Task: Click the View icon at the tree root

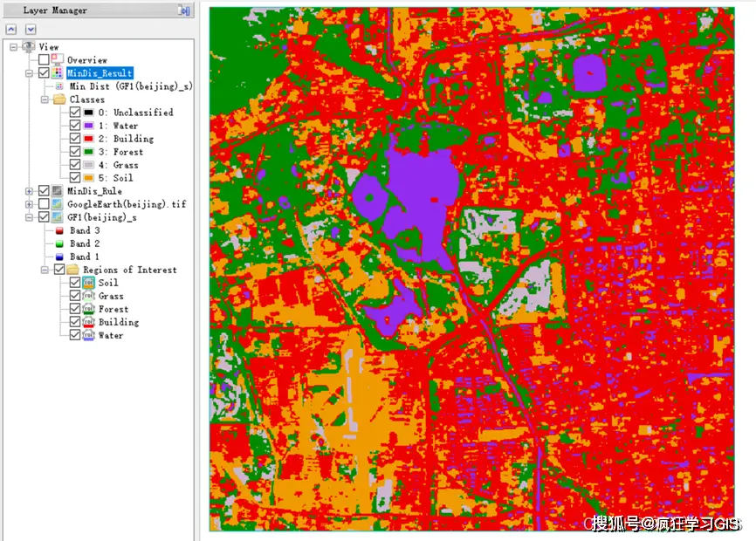Action: tap(29, 47)
